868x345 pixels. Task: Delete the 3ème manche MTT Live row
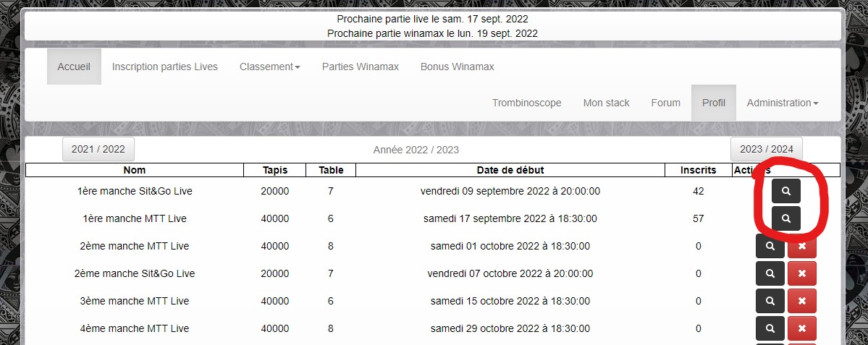click(802, 301)
